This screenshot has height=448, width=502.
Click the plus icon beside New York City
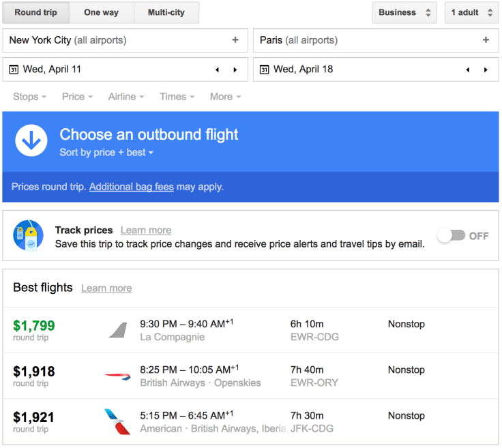235,40
